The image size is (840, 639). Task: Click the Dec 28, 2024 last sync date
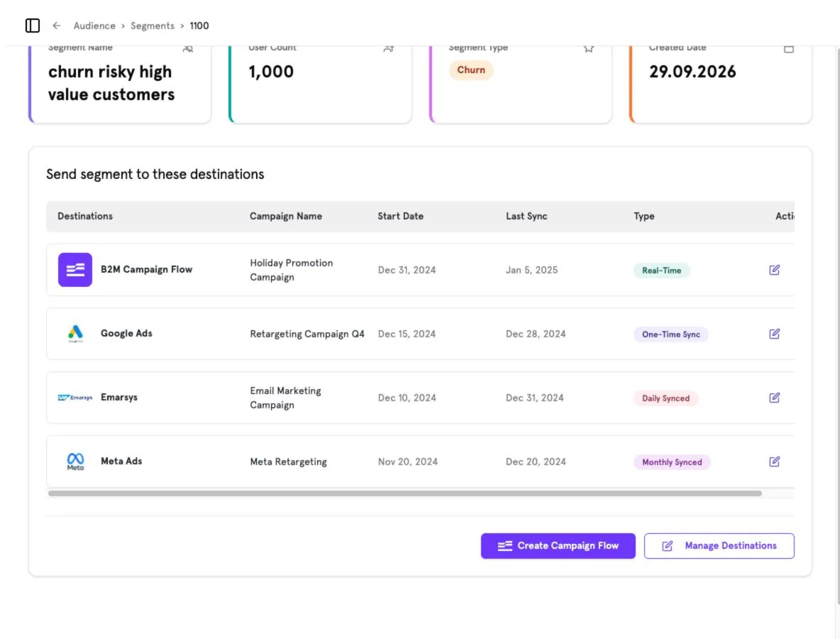pos(536,334)
